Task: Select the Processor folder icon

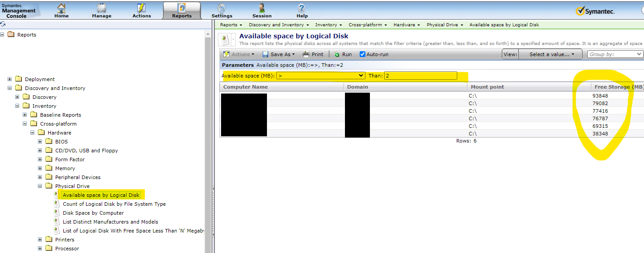Action: click(49, 248)
